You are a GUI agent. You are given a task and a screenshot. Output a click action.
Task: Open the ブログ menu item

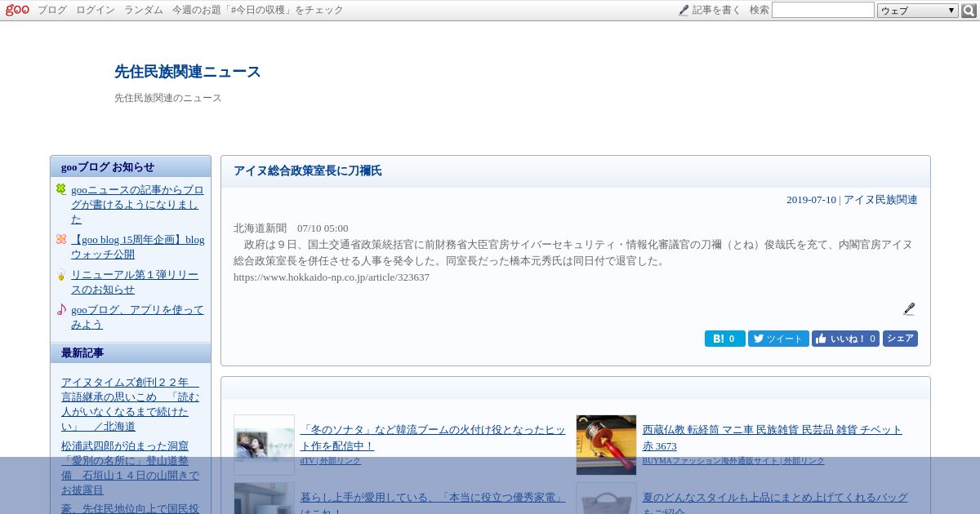click(52, 10)
